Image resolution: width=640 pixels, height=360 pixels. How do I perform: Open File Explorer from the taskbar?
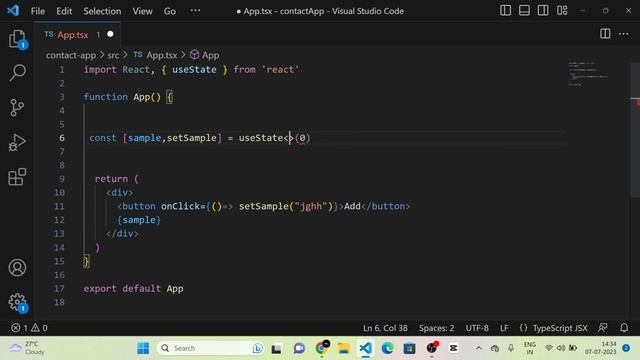point(343,348)
